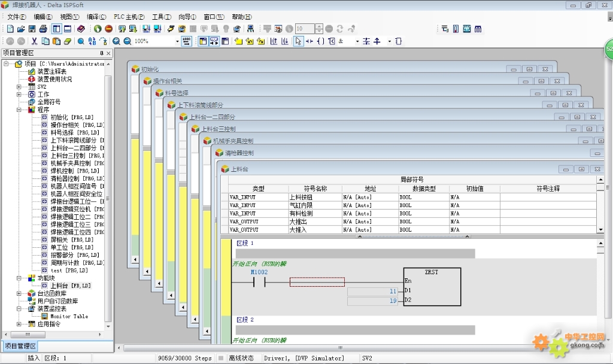Click the Zoom Out icon
This screenshot has width=613, height=364.
[128, 41]
